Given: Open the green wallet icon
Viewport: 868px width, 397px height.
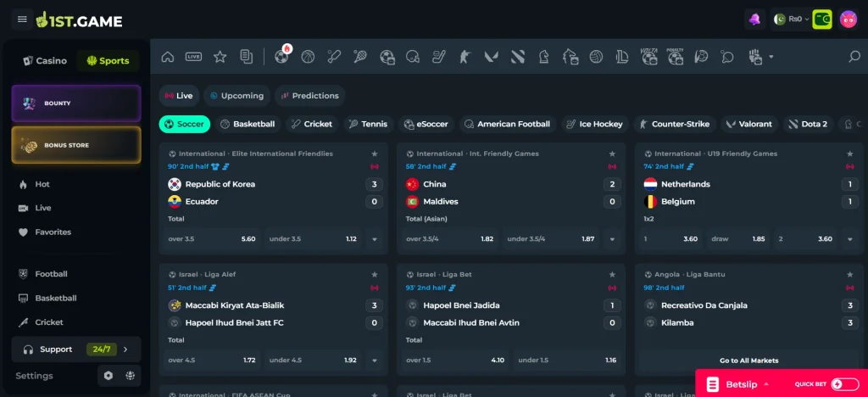Looking at the screenshot, I should pyautogui.click(x=822, y=20).
